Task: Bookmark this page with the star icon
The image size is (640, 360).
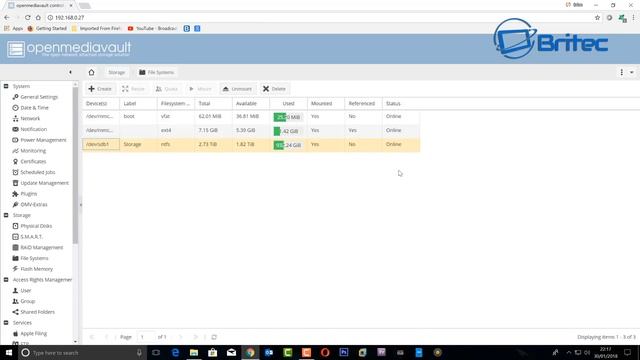Action: 598,18
